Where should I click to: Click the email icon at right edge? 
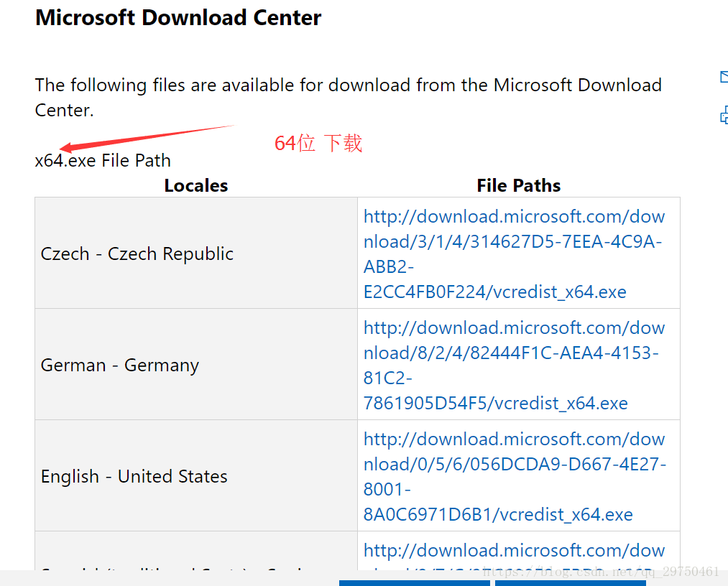[724, 77]
